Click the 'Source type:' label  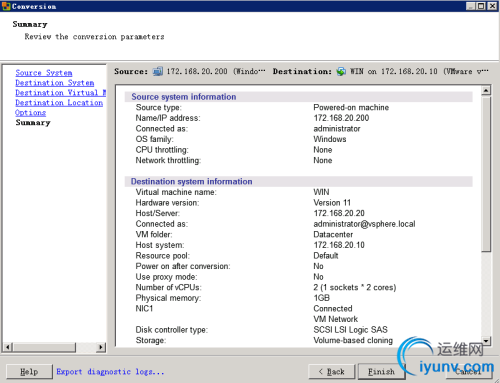[x=158, y=107]
